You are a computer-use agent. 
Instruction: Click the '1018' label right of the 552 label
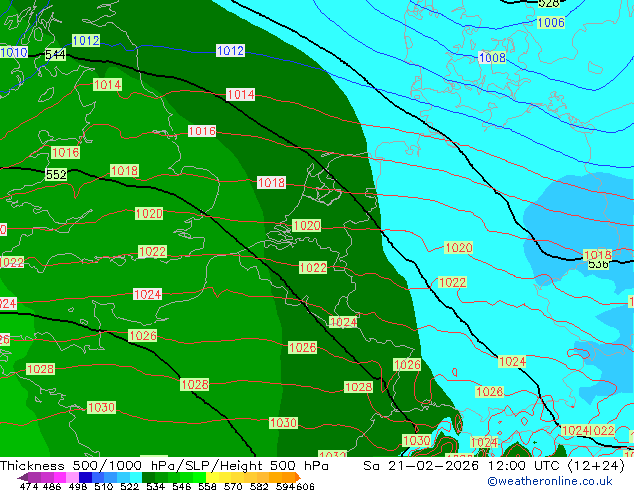pos(125,171)
